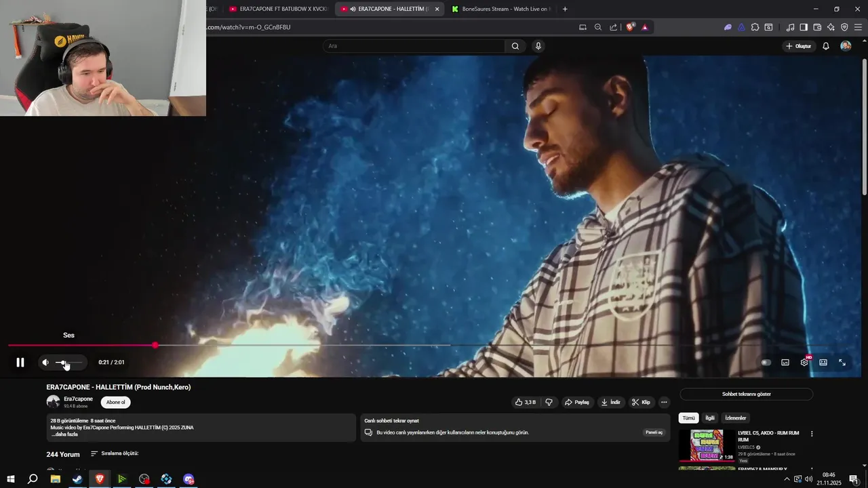Open the LVBEL C5, AKDO - RUM RUM RUM title
Image resolution: width=868 pixels, height=488 pixels.
coord(768,436)
